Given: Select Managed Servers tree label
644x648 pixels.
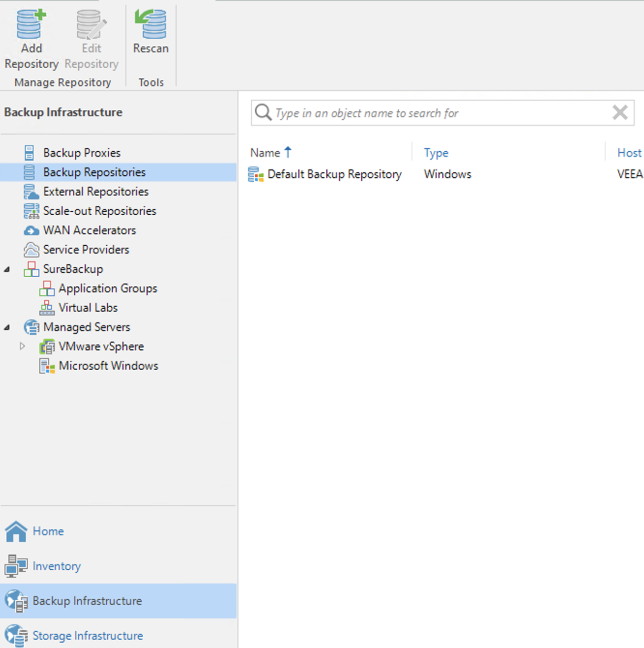Looking at the screenshot, I should coord(87,327).
